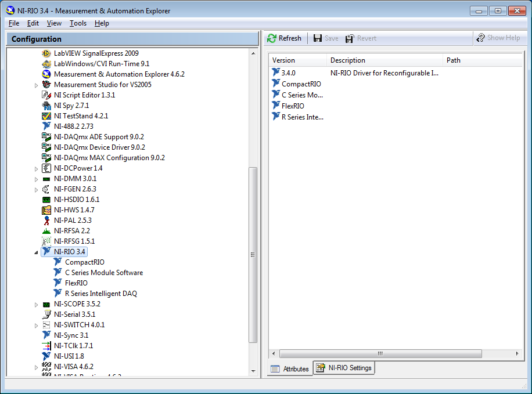Screen dimensions: 532x394
Task: Expand the NI-FGEN 2.6.3 tree node
Action: [x=37, y=190]
